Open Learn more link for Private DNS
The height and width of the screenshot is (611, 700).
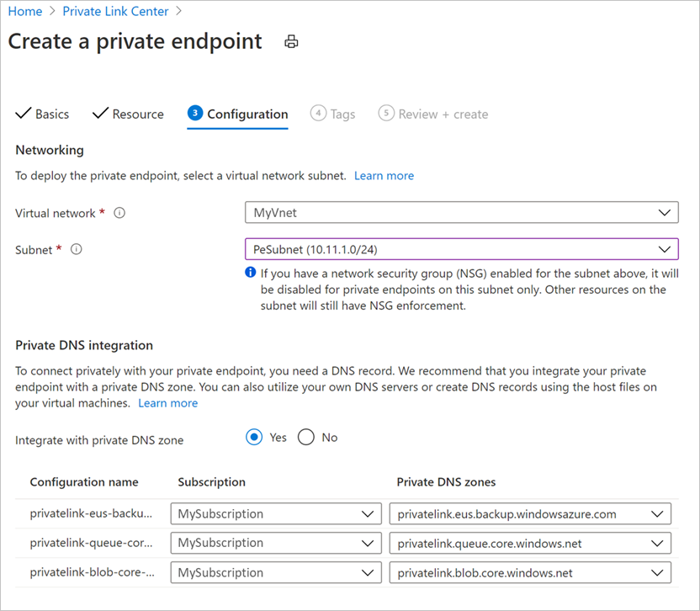[x=168, y=403]
